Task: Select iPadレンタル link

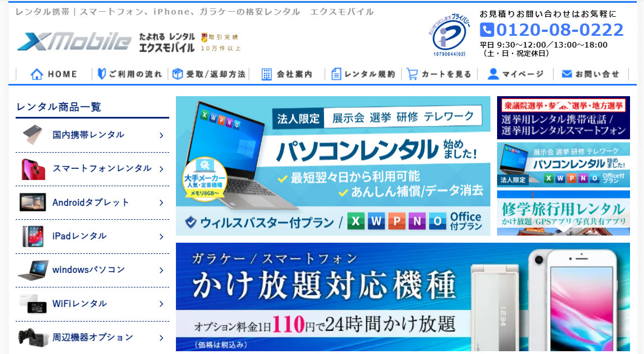Action: point(79,236)
